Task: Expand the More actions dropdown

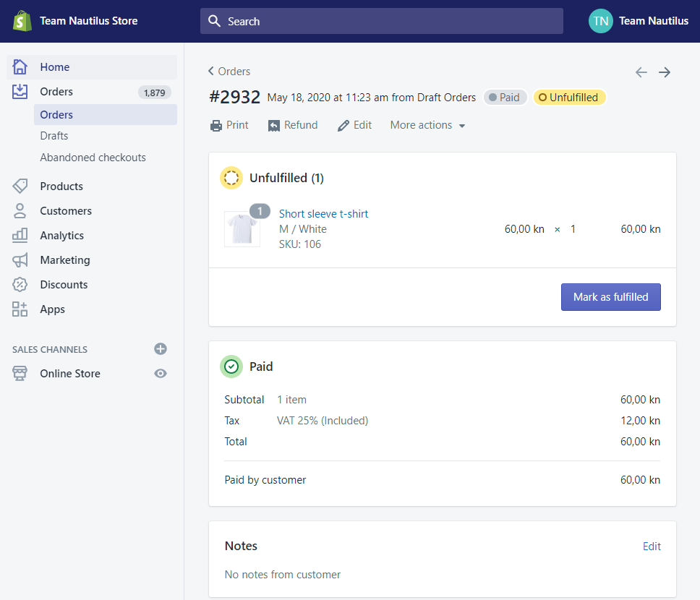Action: (427, 125)
